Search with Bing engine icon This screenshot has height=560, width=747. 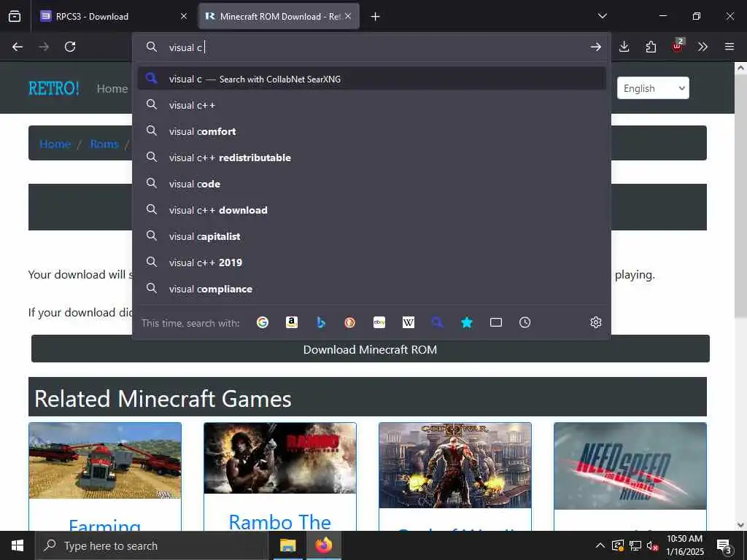pyautogui.click(x=321, y=322)
